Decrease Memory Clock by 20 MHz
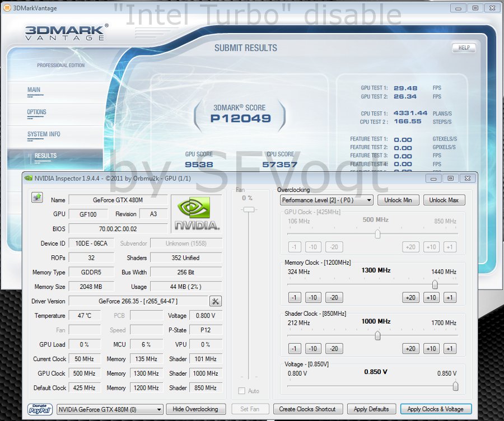504x421 pixels. click(334, 298)
